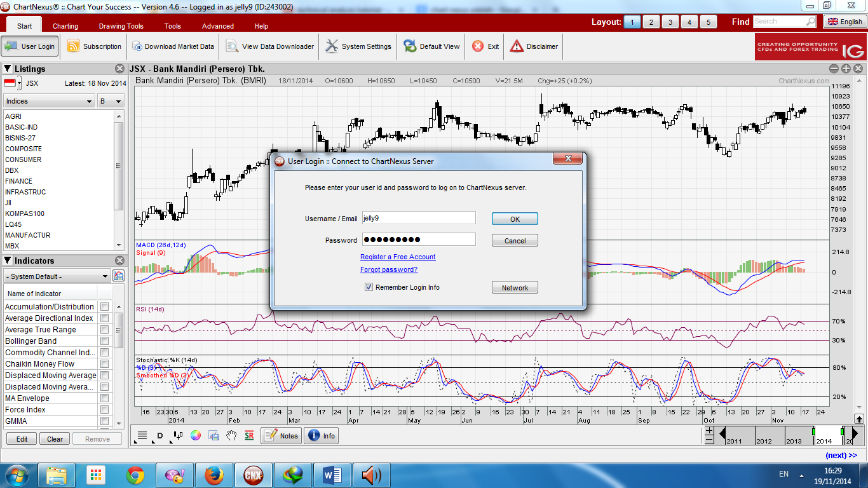Open the Drawing Tools tab
This screenshot has width=868, height=488.
tap(121, 26)
